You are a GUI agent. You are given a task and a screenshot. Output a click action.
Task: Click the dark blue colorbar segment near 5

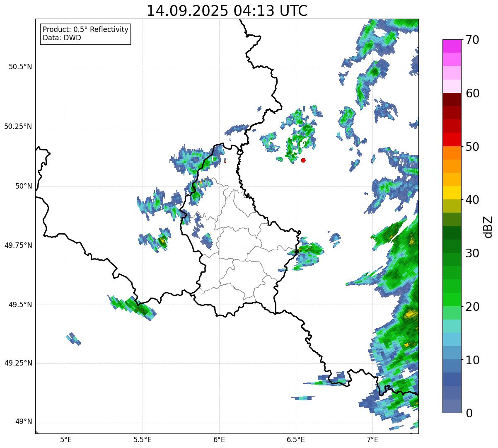(452, 379)
